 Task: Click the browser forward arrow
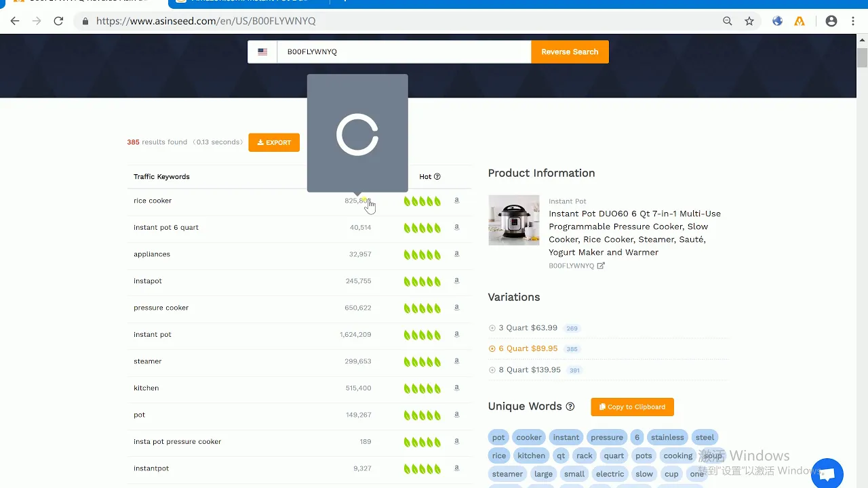(37, 21)
